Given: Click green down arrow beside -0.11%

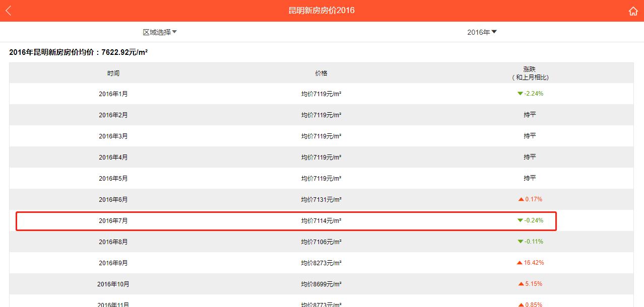Looking at the screenshot, I should tap(520, 242).
